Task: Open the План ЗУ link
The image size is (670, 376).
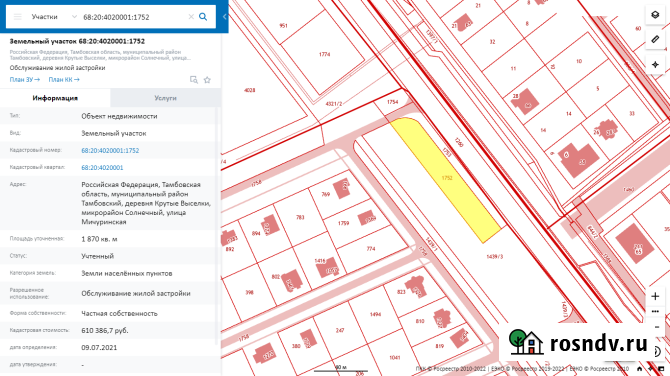Action: point(25,79)
